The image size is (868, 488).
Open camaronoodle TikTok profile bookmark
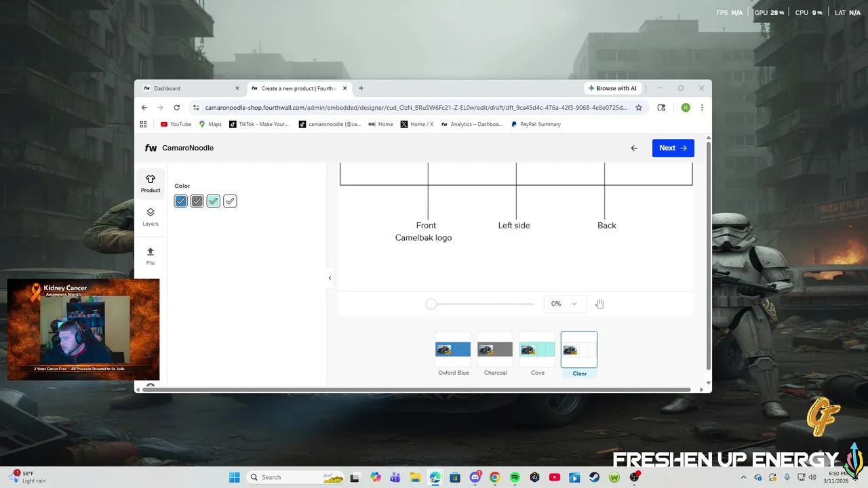[x=330, y=124]
